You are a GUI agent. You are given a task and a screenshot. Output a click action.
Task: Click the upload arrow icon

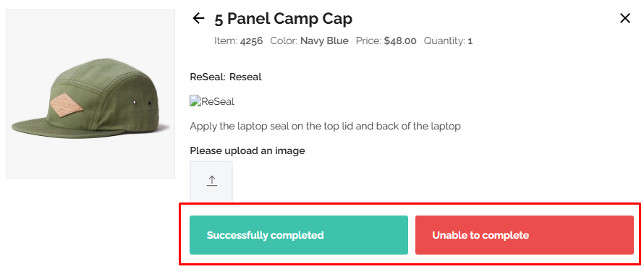click(211, 181)
